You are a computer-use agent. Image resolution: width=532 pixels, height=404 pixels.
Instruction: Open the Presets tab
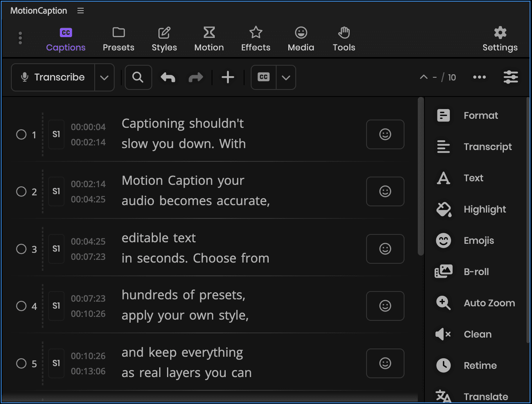click(119, 40)
